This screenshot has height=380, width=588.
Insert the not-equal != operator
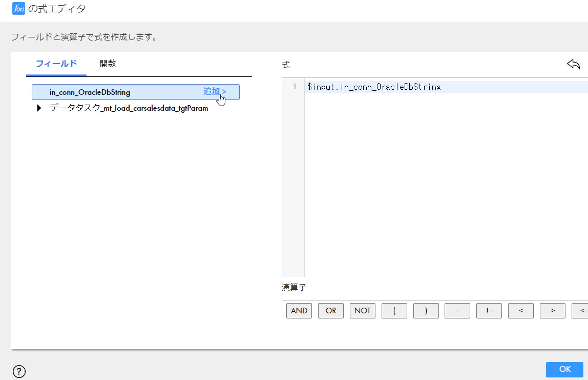(489, 311)
